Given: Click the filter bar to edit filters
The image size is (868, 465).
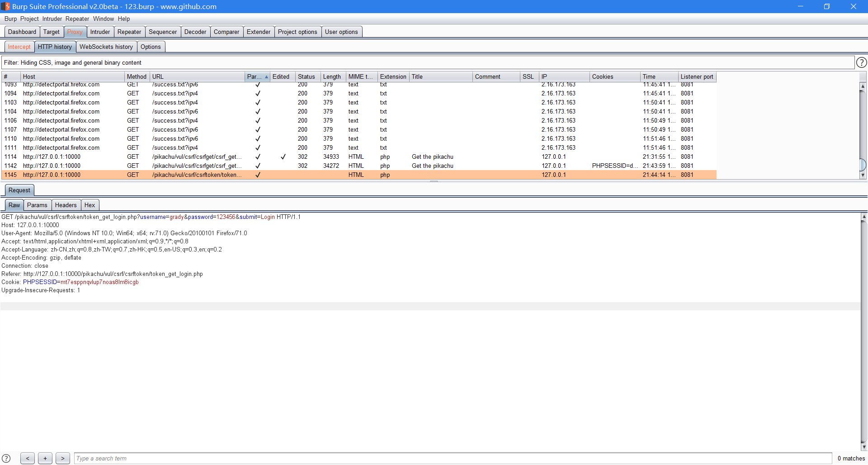Looking at the screenshot, I should pos(428,62).
